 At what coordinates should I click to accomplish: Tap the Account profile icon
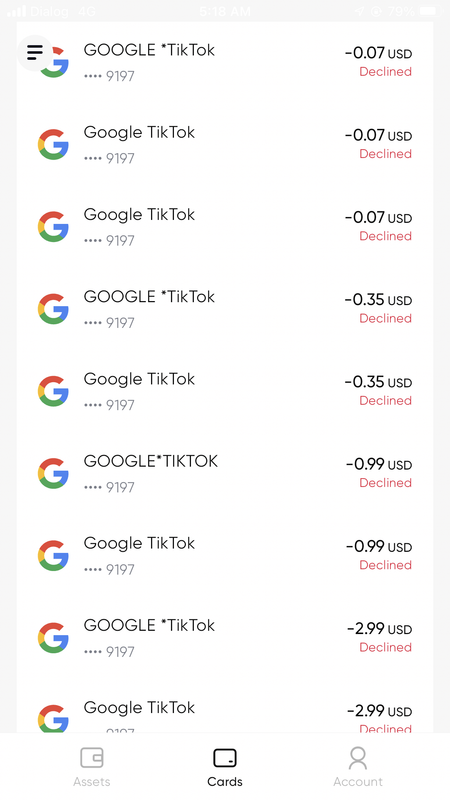(x=358, y=758)
